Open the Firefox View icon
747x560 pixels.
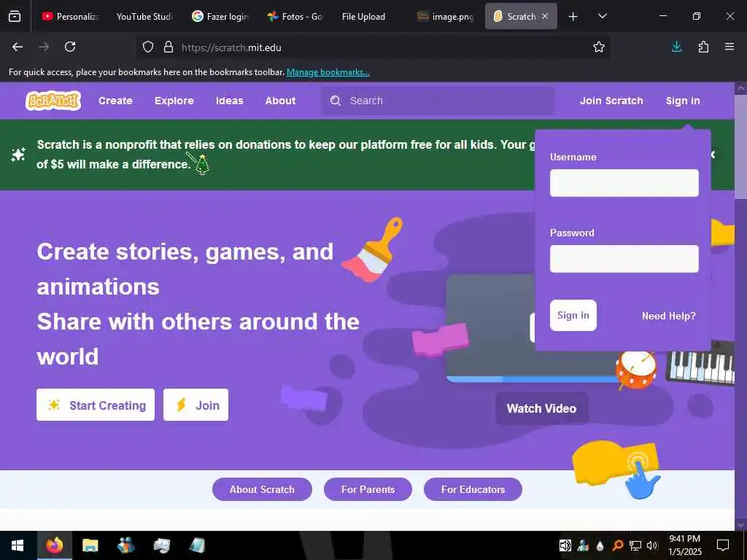tap(15, 16)
